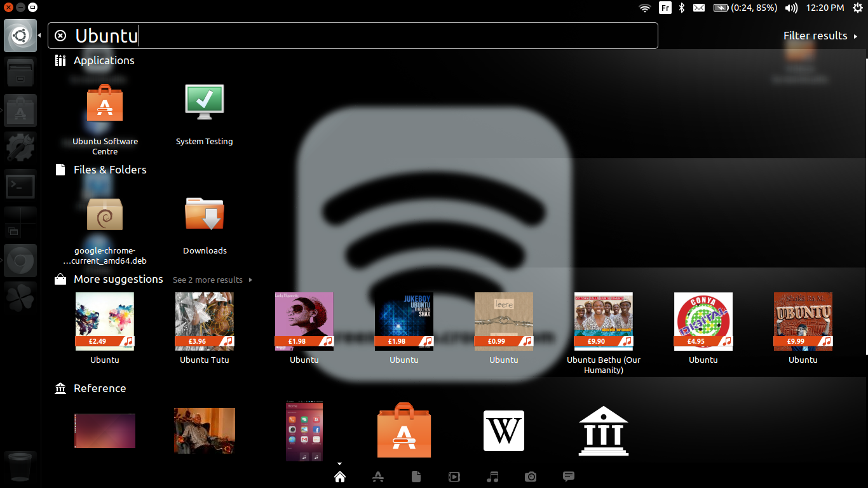Open the sound volume indicator
The width and height of the screenshot is (868, 488).
[791, 8]
